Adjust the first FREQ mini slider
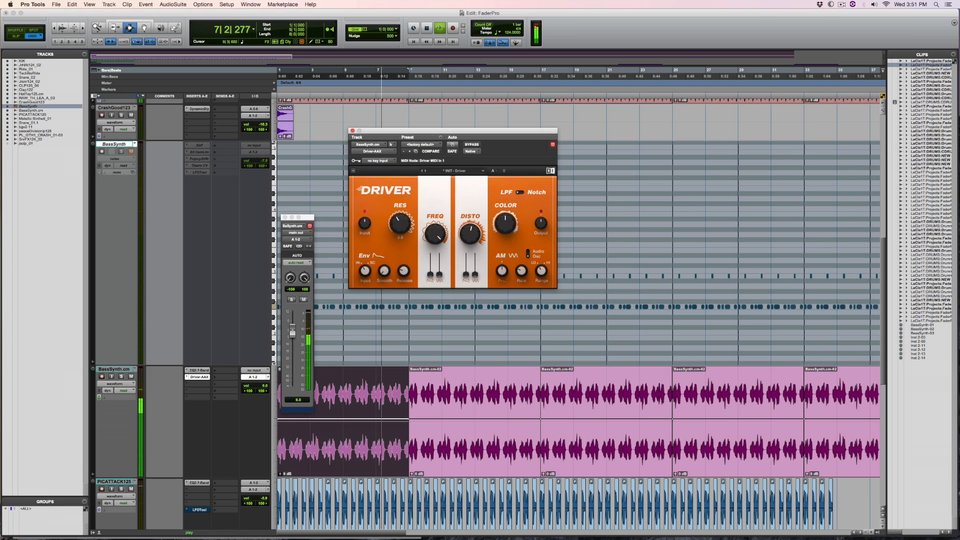 pyautogui.click(x=431, y=272)
